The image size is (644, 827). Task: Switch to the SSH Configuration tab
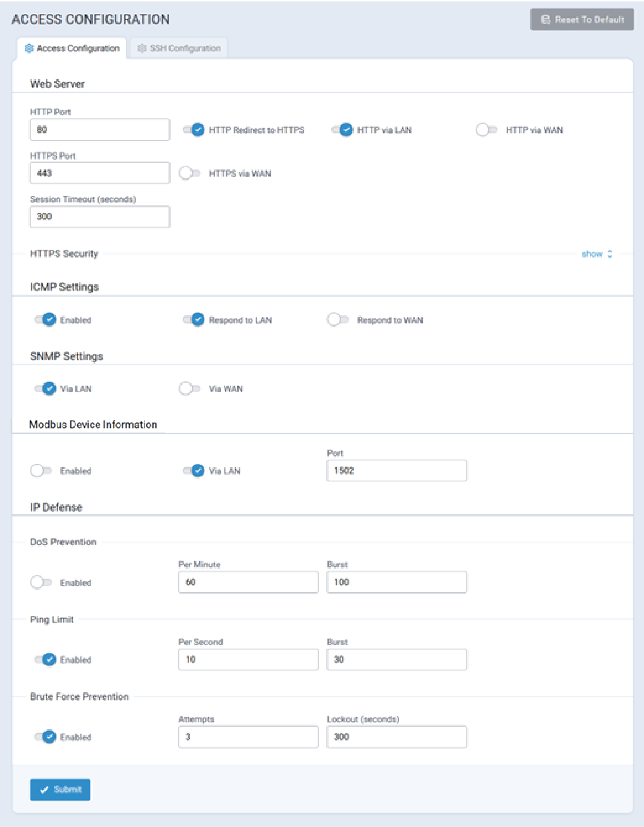click(179, 48)
